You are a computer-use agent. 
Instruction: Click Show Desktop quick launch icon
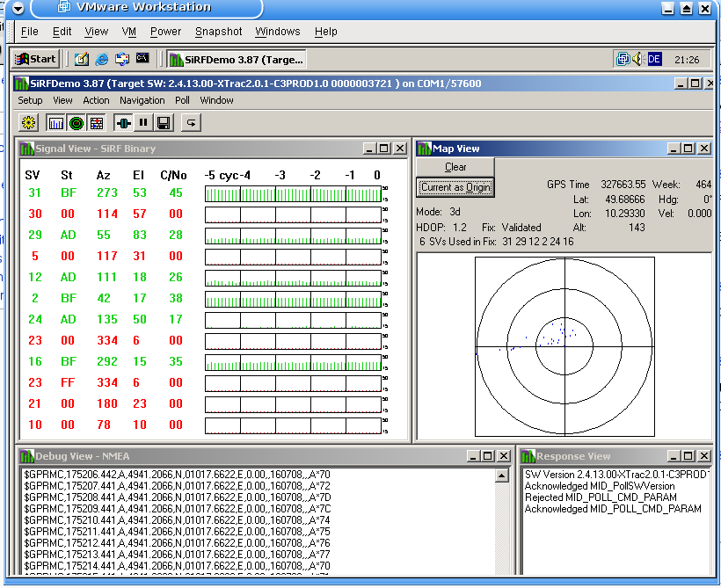tap(82, 59)
